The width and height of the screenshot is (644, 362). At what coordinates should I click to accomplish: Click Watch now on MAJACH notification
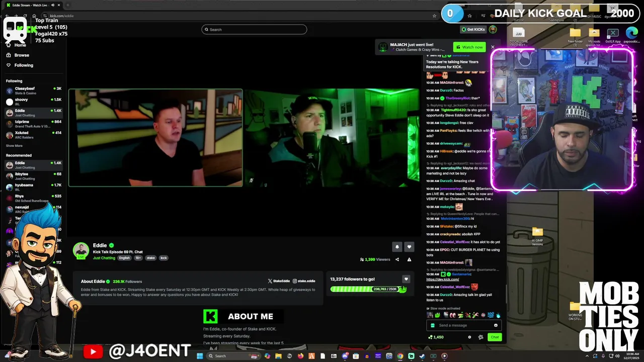click(x=469, y=47)
